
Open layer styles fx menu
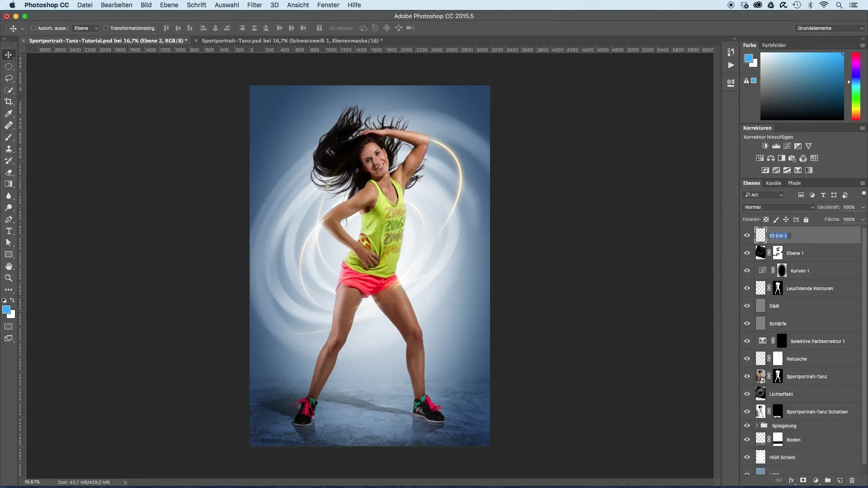791,480
